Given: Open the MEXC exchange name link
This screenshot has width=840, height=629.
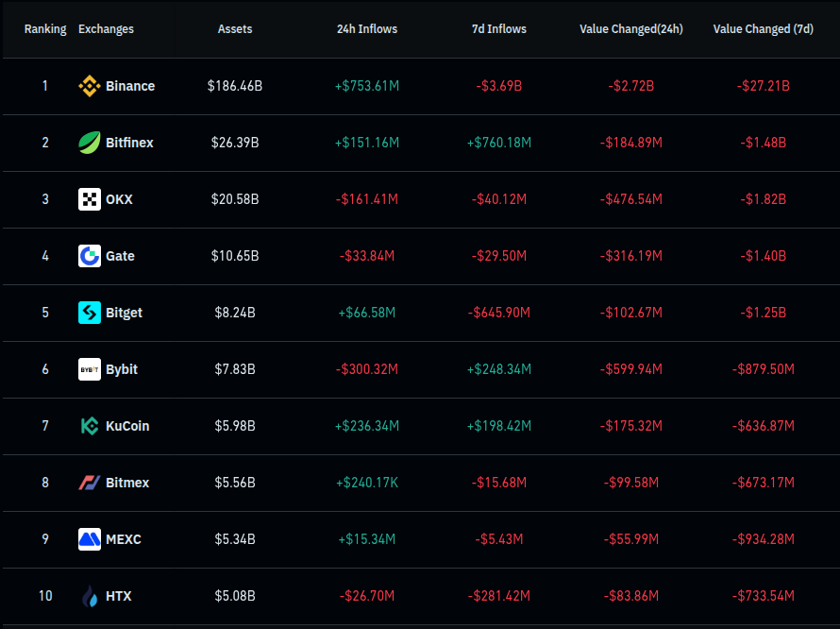Looking at the screenshot, I should point(124,539).
